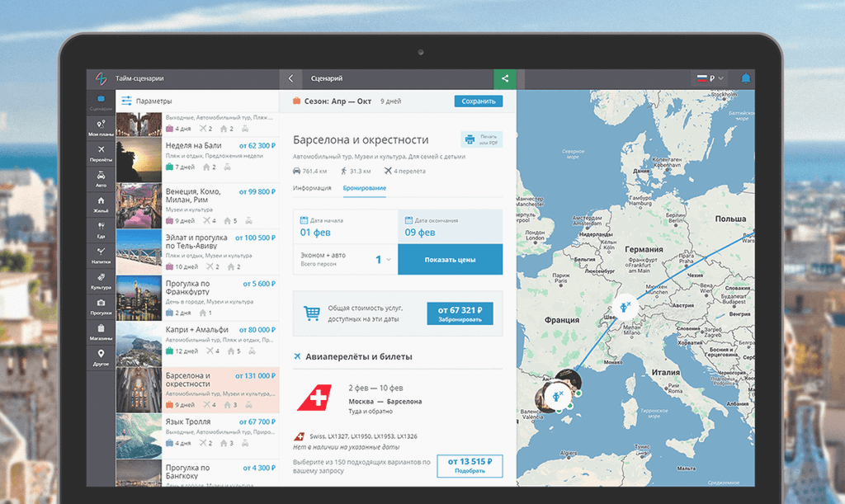Click the от 67 700 ₽ price
Image resolution: width=845 pixels, height=504 pixels.
[x=257, y=422]
